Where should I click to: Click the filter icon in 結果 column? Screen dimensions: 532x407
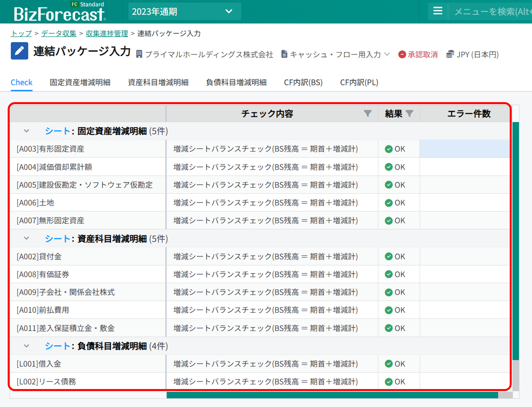409,113
